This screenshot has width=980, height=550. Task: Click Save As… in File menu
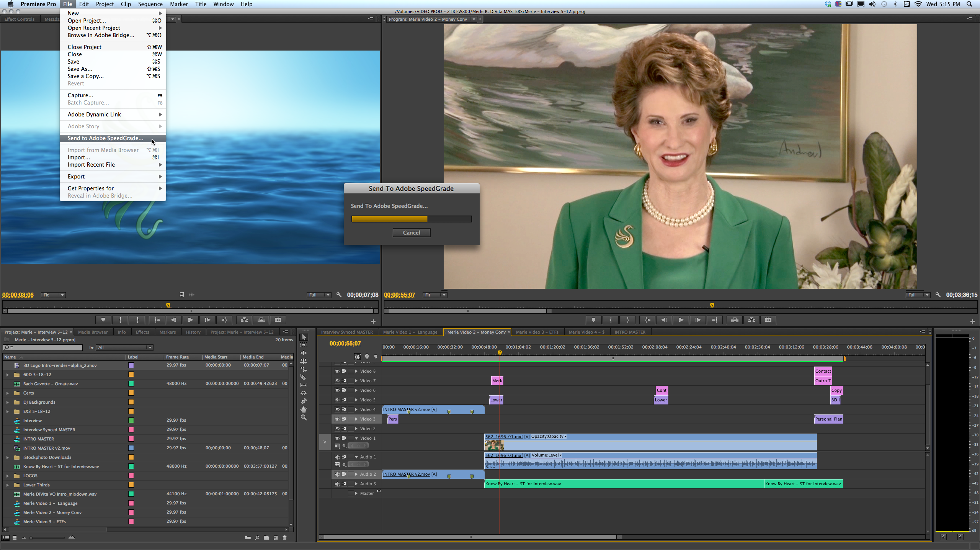click(x=113, y=69)
